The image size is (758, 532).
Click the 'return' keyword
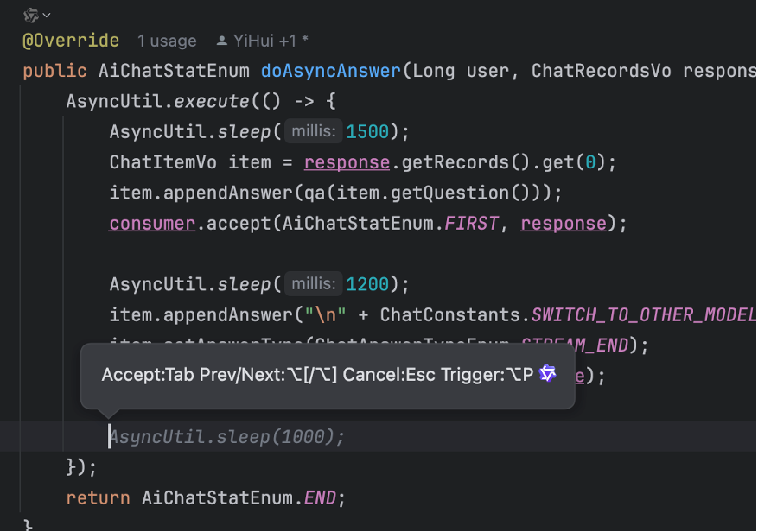click(99, 498)
